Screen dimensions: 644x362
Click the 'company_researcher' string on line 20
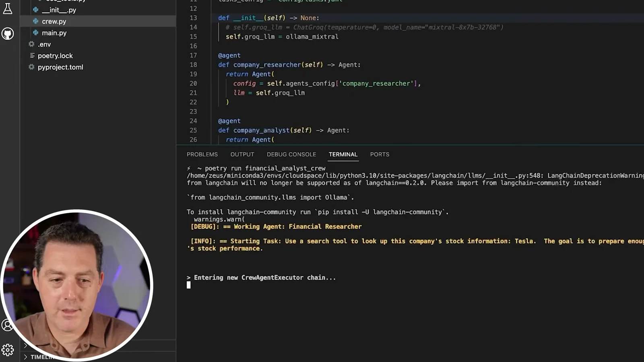376,84
